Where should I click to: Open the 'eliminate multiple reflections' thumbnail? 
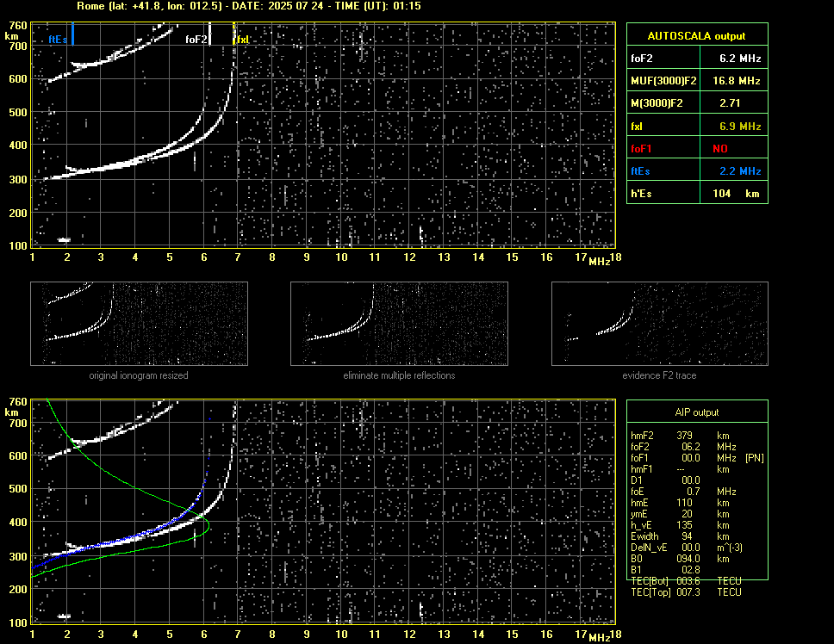pos(399,324)
